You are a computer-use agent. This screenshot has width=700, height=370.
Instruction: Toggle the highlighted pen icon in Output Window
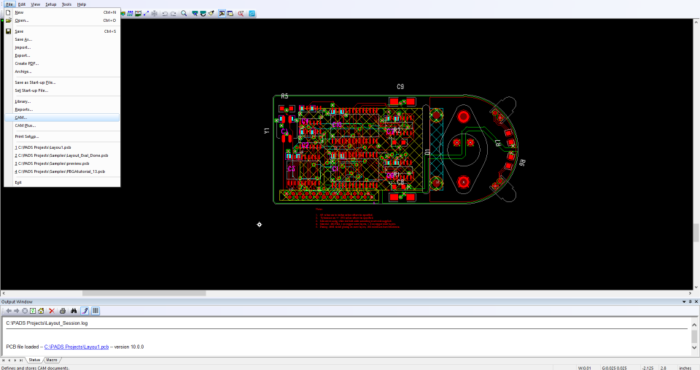tap(85, 311)
